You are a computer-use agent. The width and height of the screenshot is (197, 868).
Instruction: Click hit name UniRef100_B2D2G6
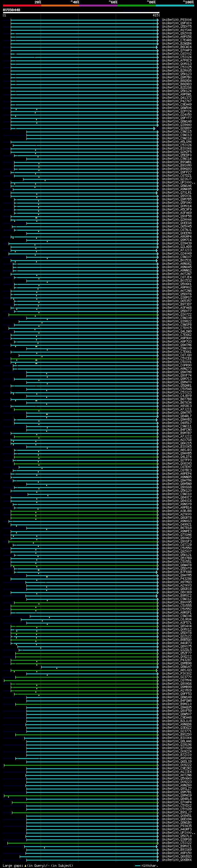point(177,88)
